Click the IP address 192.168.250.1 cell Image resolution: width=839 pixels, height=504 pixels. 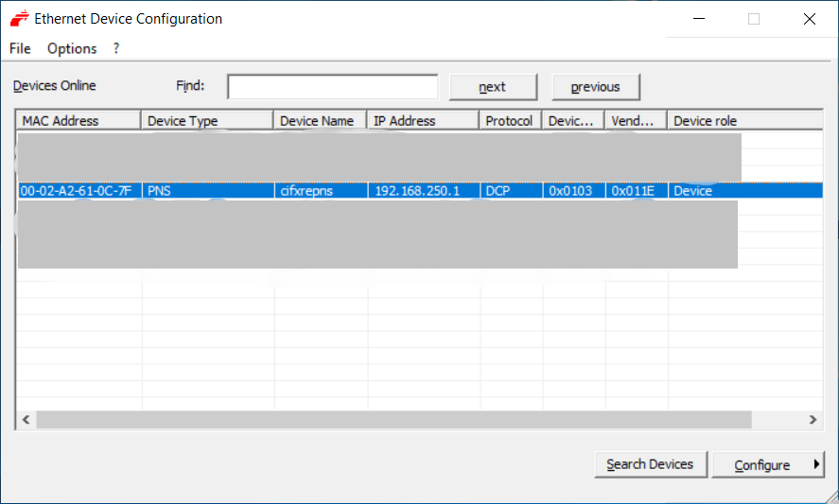click(x=417, y=191)
